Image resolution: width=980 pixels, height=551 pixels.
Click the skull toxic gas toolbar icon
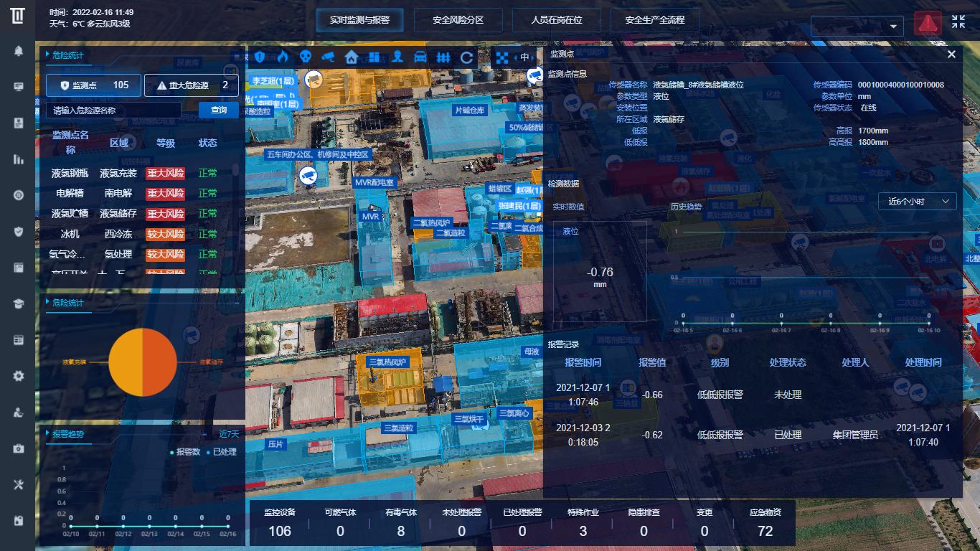click(306, 57)
